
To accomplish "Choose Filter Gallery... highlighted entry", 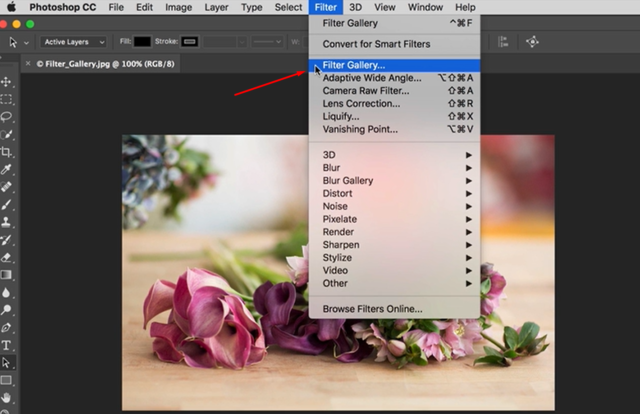I will point(394,65).
